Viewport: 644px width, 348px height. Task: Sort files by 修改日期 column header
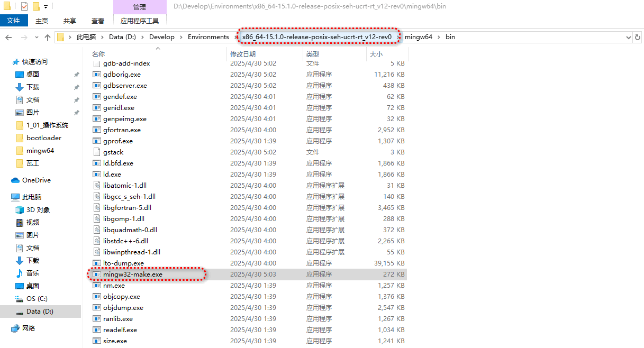[243, 54]
